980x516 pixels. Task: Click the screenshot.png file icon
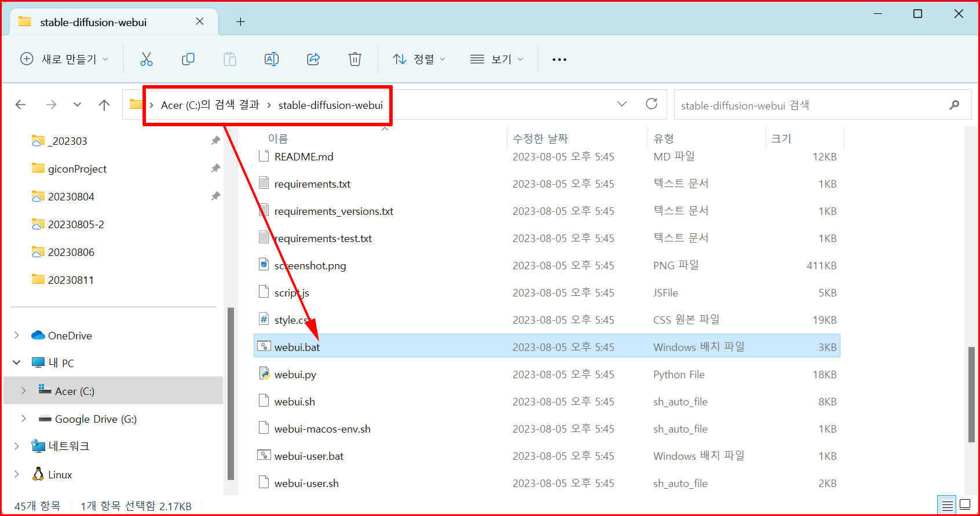pos(264,265)
